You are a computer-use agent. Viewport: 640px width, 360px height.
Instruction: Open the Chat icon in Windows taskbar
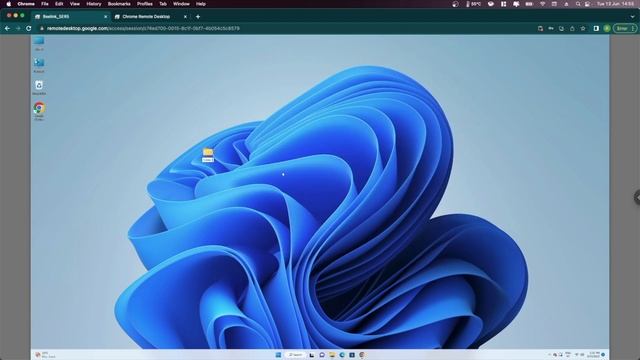tap(322, 355)
